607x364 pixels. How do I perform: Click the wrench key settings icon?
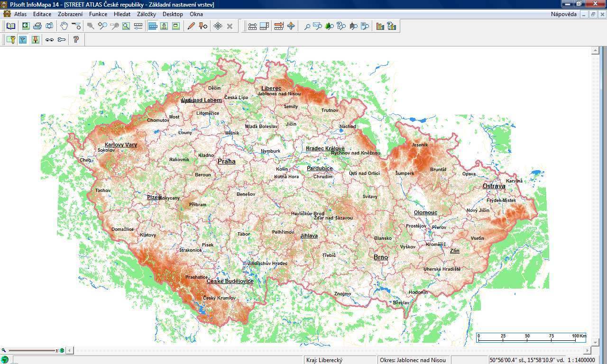pyautogui.click(x=62, y=40)
